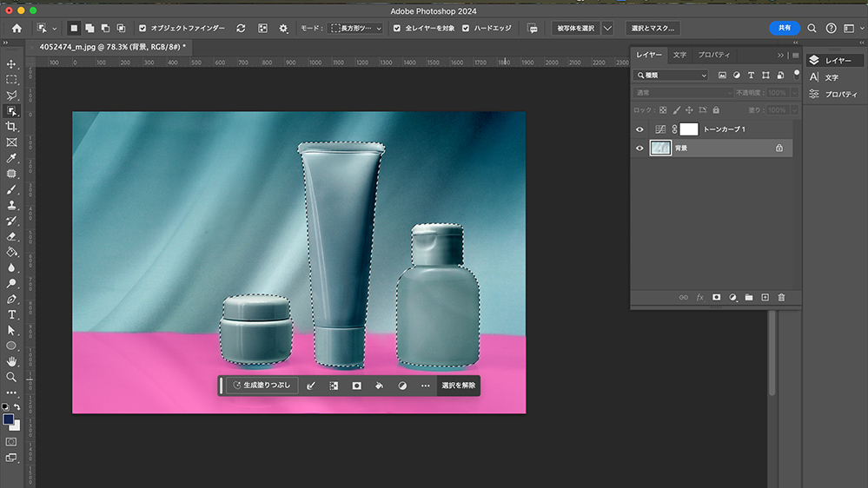Click the Home icon

tap(17, 29)
